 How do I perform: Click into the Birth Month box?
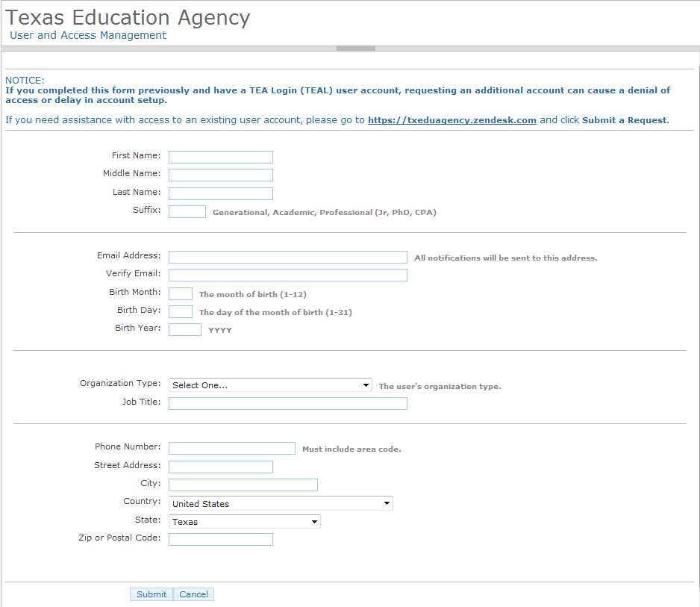pos(180,293)
